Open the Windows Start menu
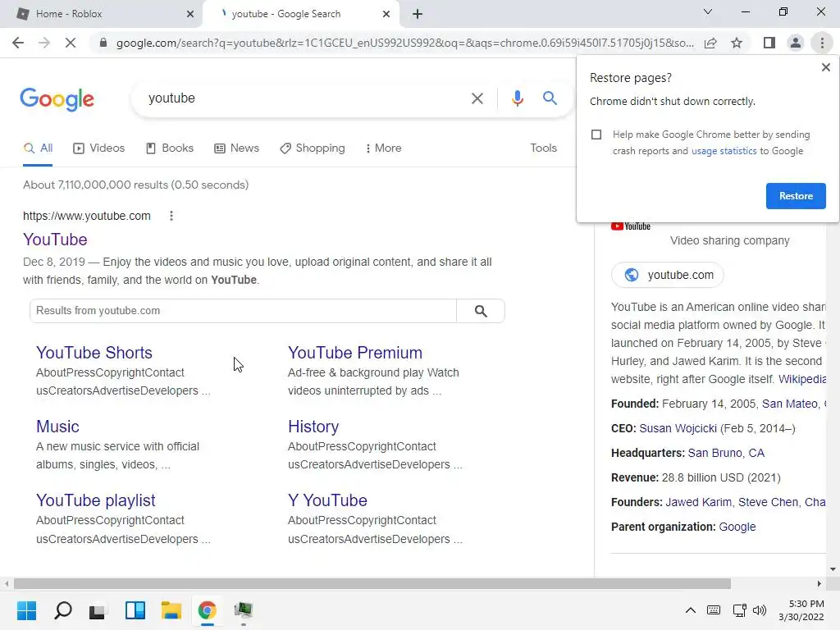 [26, 610]
